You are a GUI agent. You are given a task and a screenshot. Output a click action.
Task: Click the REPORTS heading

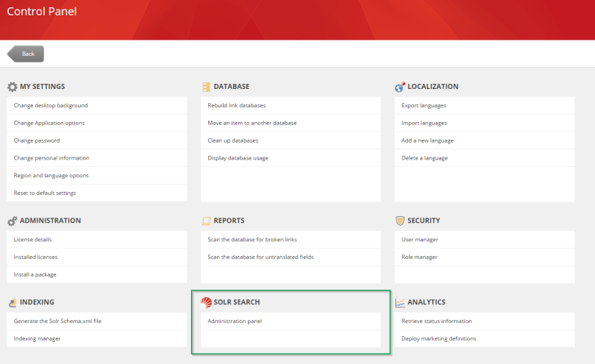pyautogui.click(x=229, y=221)
